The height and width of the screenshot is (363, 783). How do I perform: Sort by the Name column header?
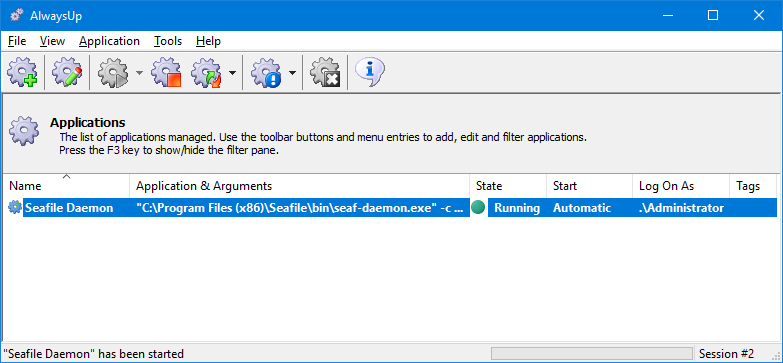(x=66, y=186)
